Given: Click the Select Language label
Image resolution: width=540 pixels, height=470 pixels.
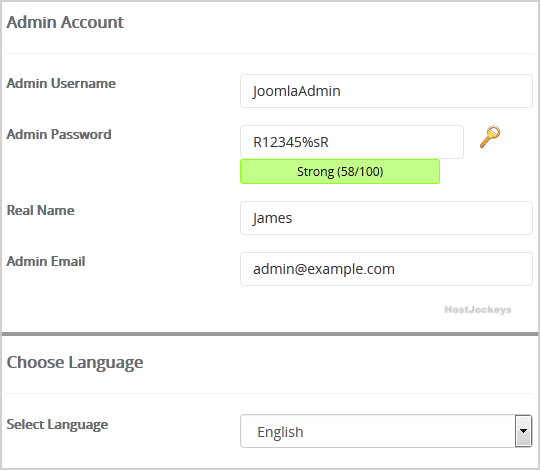Looking at the screenshot, I should (x=57, y=425).
